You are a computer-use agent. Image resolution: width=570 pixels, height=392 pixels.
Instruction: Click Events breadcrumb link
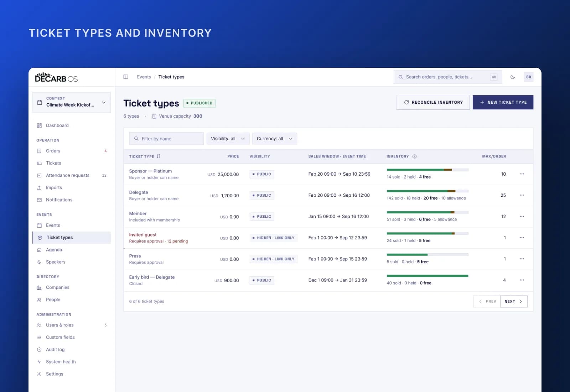click(x=144, y=77)
